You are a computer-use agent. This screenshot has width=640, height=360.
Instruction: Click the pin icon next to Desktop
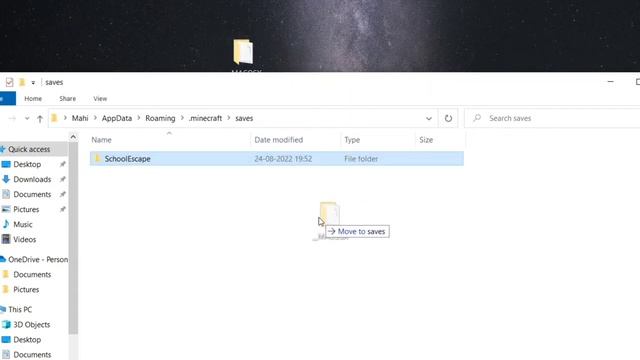(x=62, y=164)
